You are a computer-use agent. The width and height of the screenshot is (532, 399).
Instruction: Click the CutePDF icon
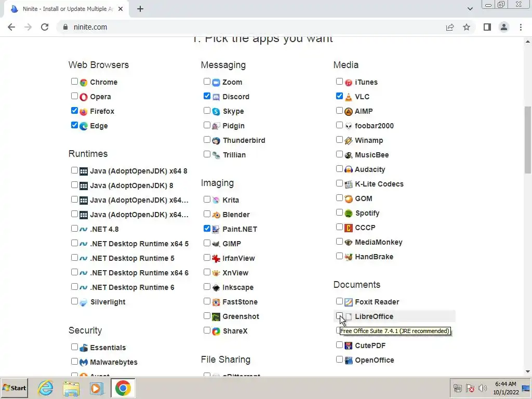(x=349, y=345)
